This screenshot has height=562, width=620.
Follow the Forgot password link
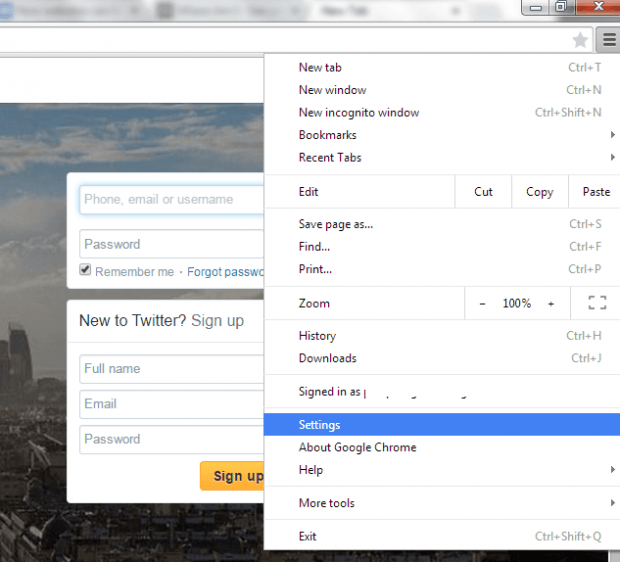225,272
